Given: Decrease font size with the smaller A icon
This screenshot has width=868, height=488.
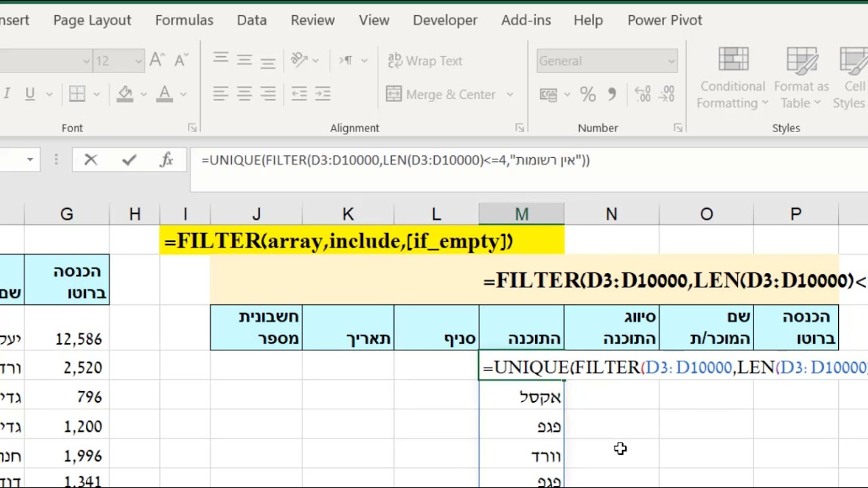Looking at the screenshot, I should 181,60.
